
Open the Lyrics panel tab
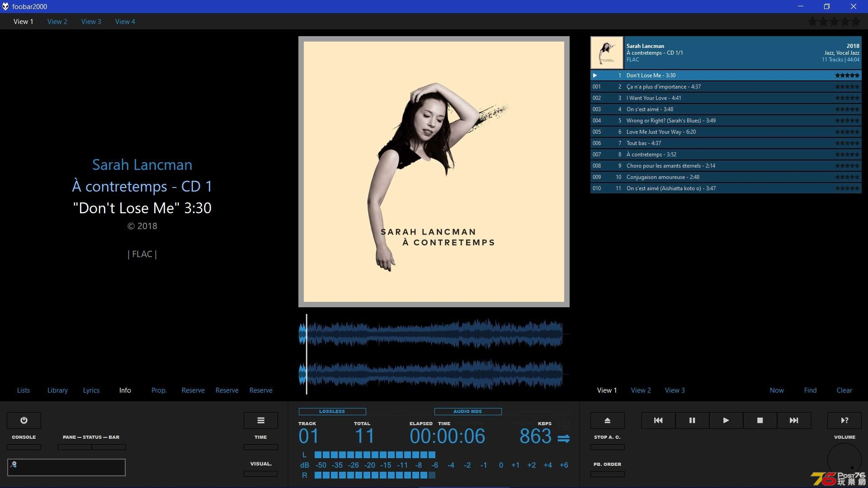click(x=91, y=390)
